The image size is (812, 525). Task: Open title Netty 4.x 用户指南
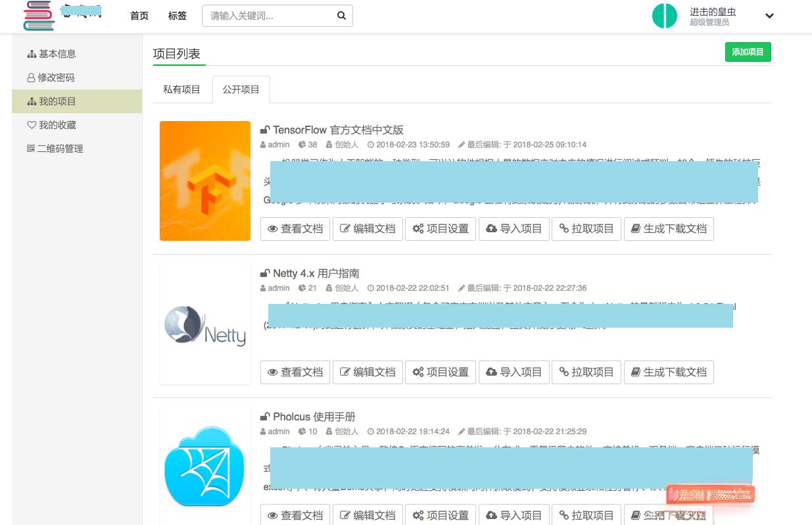tap(316, 274)
